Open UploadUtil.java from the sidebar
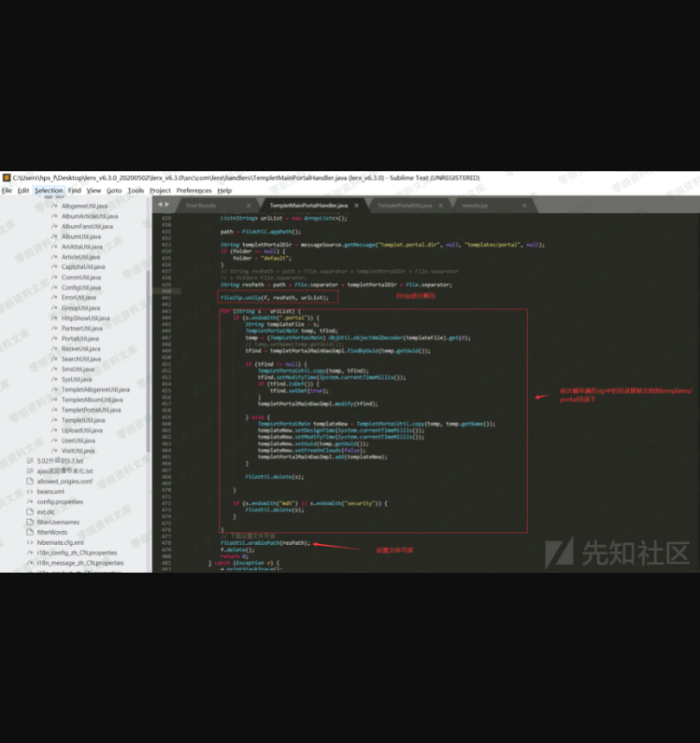 [x=82, y=430]
